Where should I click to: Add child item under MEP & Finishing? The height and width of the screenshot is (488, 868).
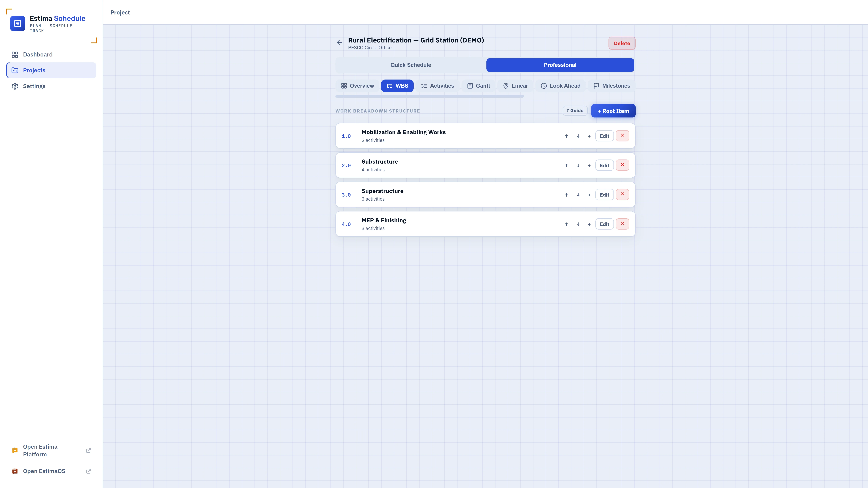(x=589, y=224)
